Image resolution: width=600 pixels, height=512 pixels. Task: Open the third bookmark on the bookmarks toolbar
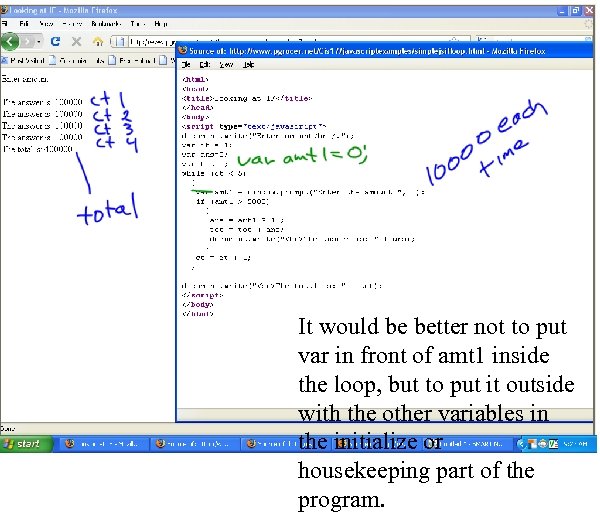[x=132, y=60]
